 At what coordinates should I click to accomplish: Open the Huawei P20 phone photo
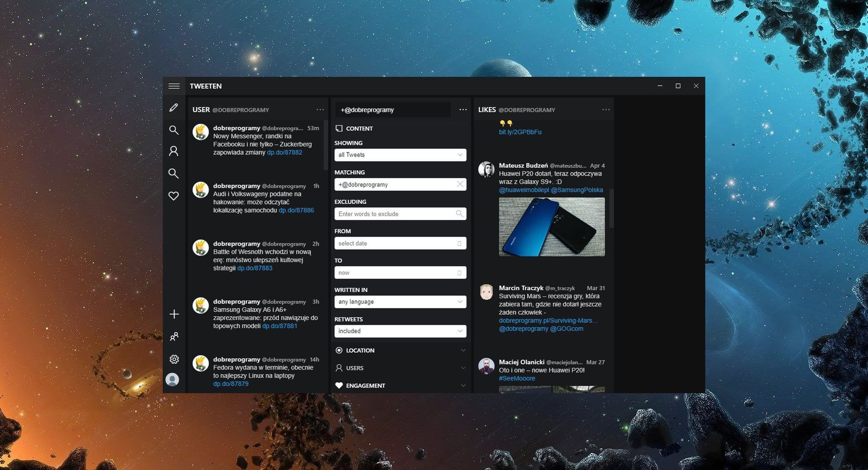point(552,227)
